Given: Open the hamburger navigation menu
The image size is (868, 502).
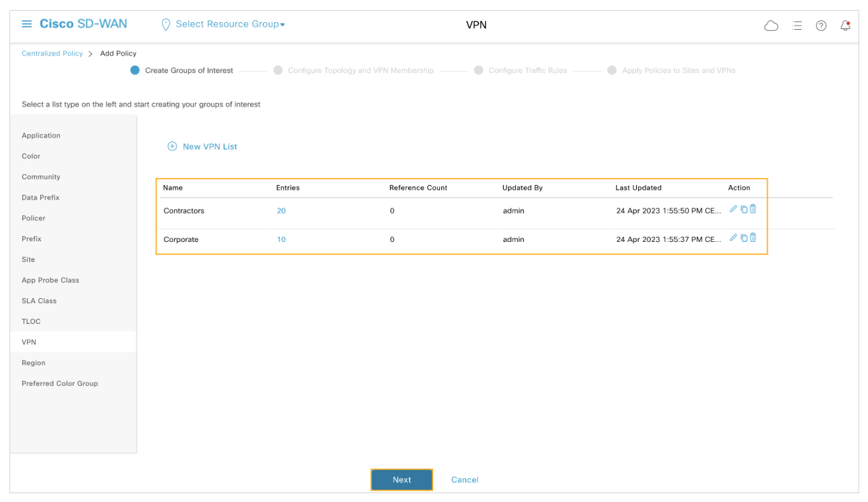Looking at the screenshot, I should click(27, 24).
